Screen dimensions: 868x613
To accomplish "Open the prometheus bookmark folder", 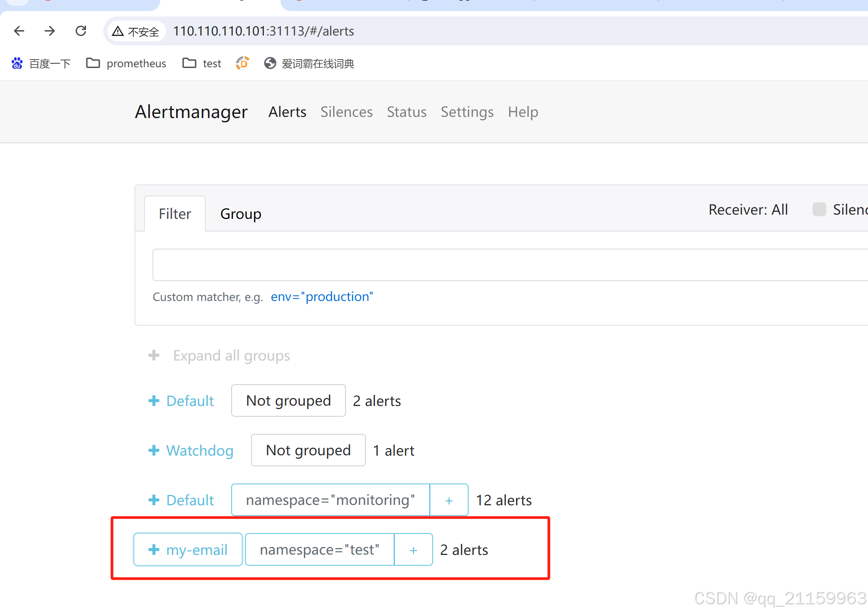I will click(126, 63).
